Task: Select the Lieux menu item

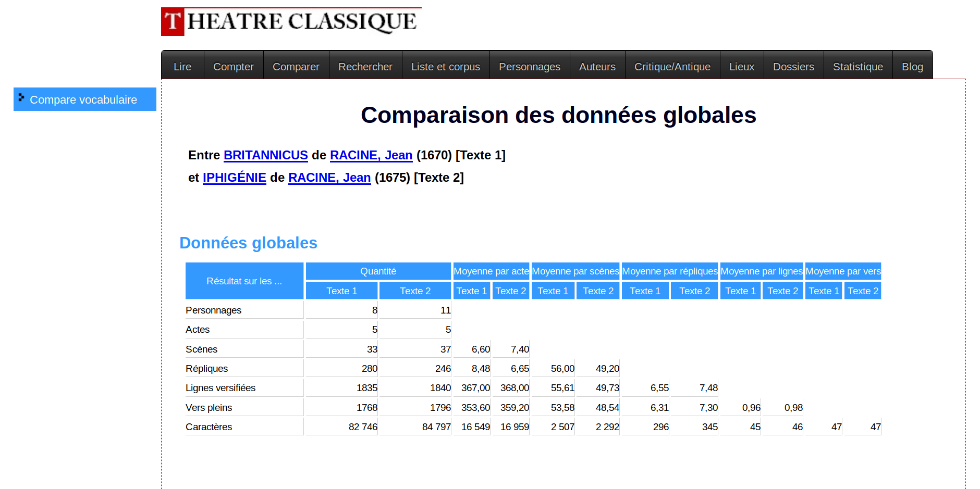Action: click(x=742, y=67)
